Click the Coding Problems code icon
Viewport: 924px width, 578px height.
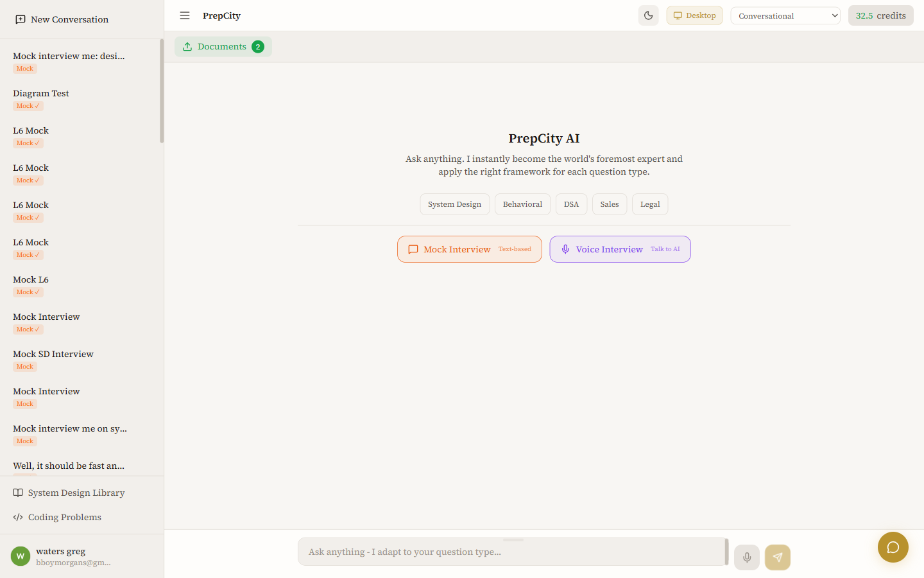coord(18,517)
